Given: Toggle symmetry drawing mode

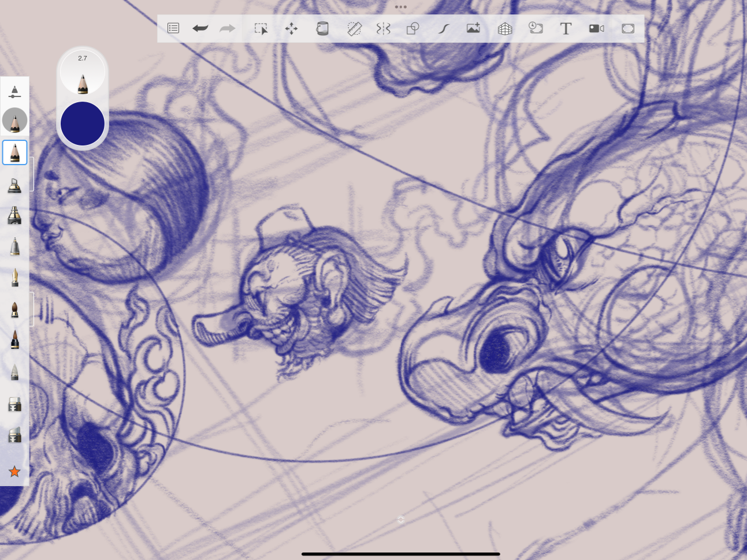Looking at the screenshot, I should (x=384, y=28).
